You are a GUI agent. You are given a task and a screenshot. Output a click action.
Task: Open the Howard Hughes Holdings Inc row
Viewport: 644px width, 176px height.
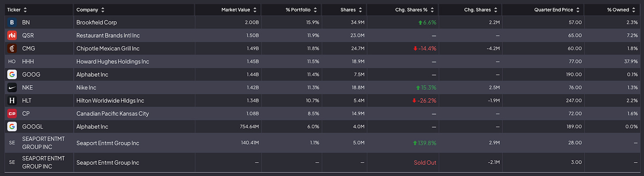tap(322, 61)
